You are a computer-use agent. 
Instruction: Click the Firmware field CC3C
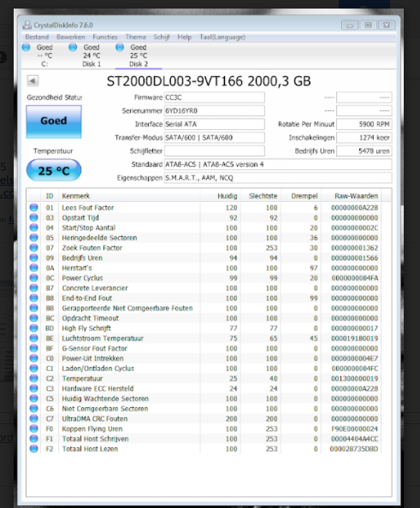(214, 97)
